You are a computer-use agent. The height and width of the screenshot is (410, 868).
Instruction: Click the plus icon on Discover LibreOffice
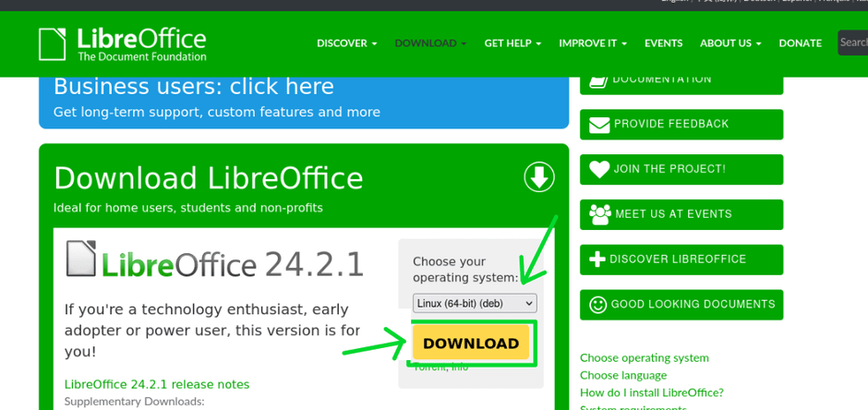tap(597, 259)
